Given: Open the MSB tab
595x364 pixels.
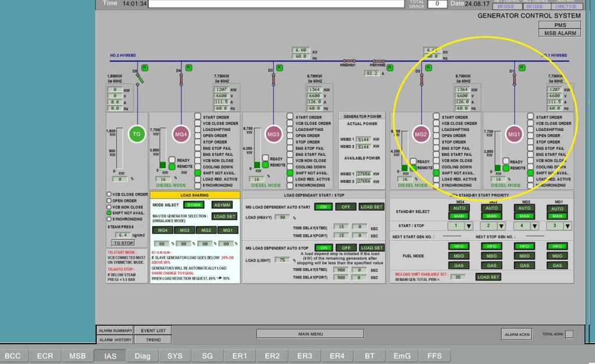Looking at the screenshot, I should coord(77,356).
